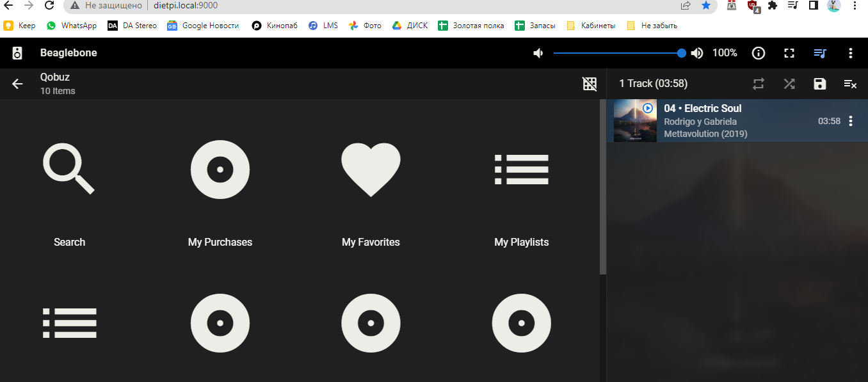Open the uBlock extension icon with badge 4

[x=753, y=6]
